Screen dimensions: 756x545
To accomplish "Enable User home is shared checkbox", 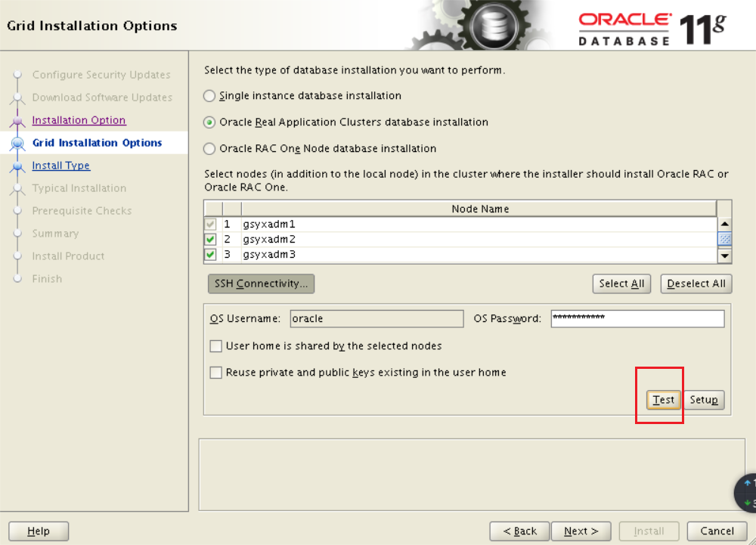I will pos(216,346).
